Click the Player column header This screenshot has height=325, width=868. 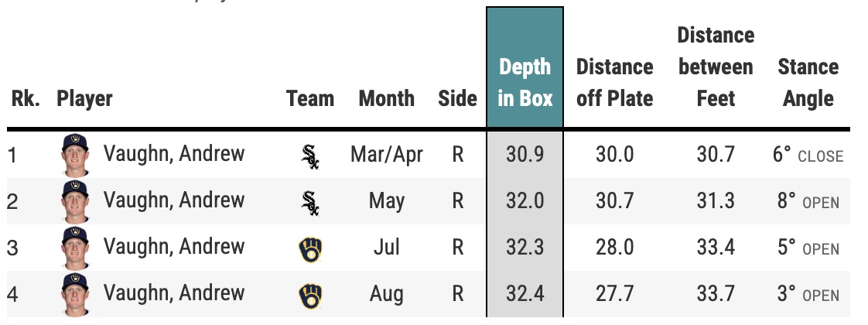point(84,98)
